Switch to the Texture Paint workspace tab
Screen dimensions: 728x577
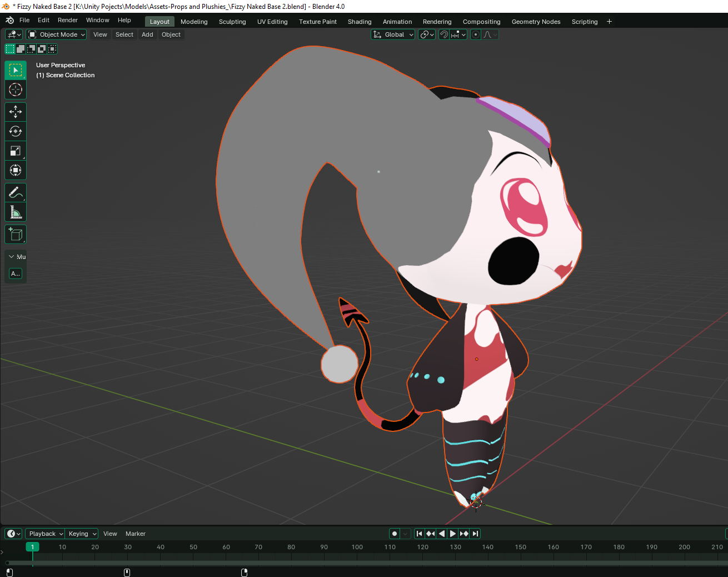317,22
